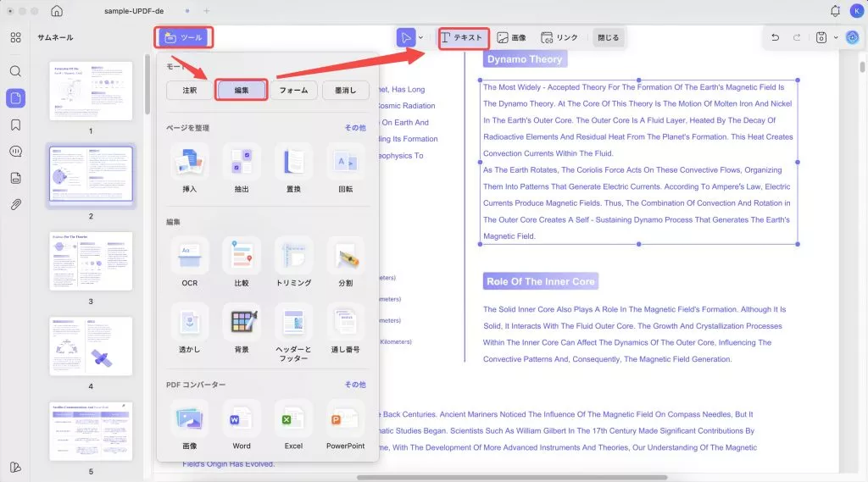The image size is (868, 482).
Task: Open the comments panel icon in sidebar
Action: coord(15,151)
